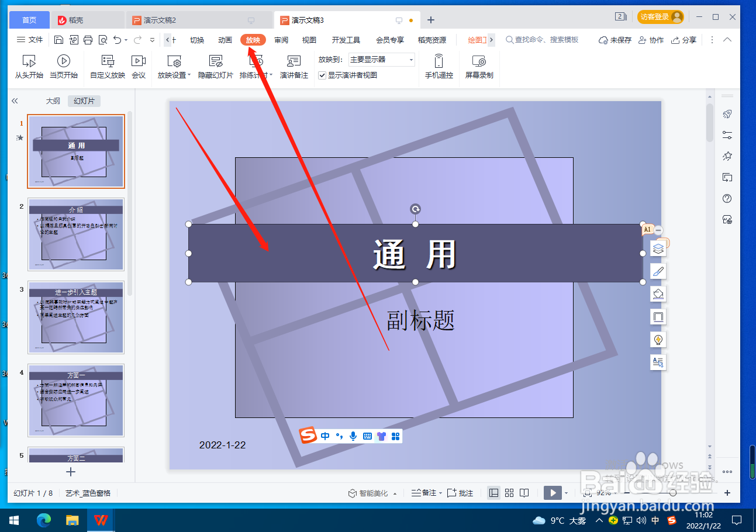Click the help question mark in right sidebar
The height and width of the screenshot is (532, 756).
(x=727, y=199)
